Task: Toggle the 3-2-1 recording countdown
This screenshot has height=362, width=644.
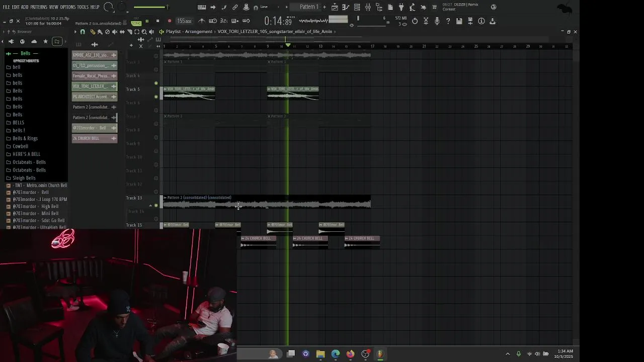Action: pyautogui.click(x=224, y=21)
